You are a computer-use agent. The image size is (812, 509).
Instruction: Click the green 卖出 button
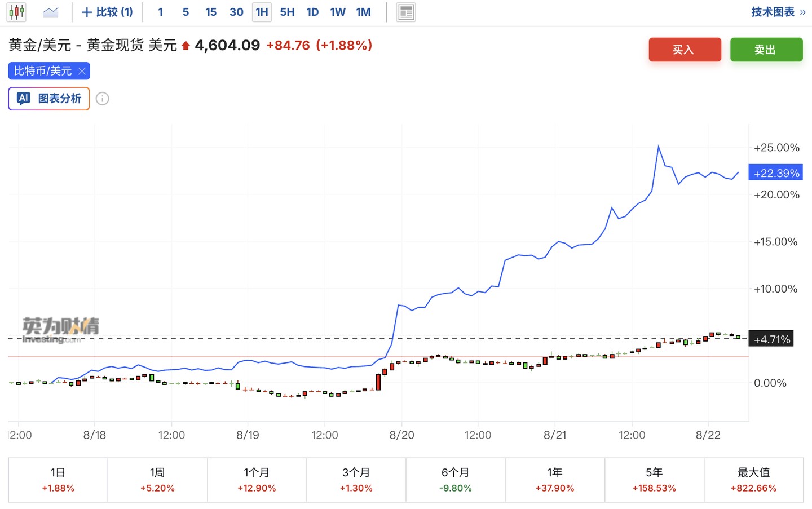(x=766, y=50)
